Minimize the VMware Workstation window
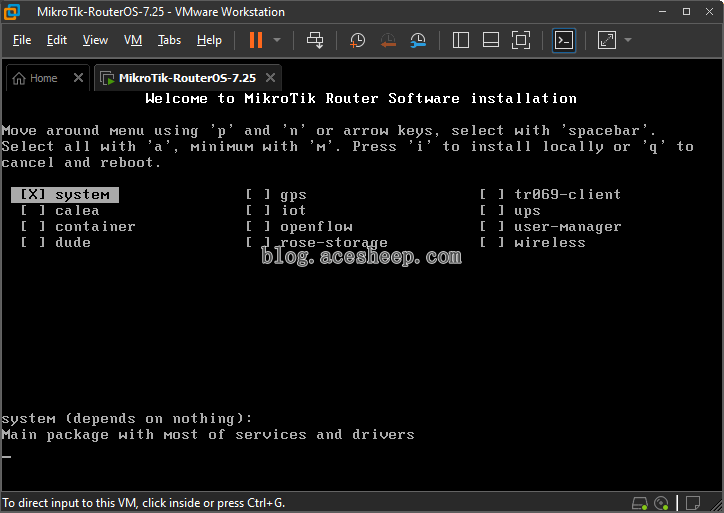 point(663,12)
